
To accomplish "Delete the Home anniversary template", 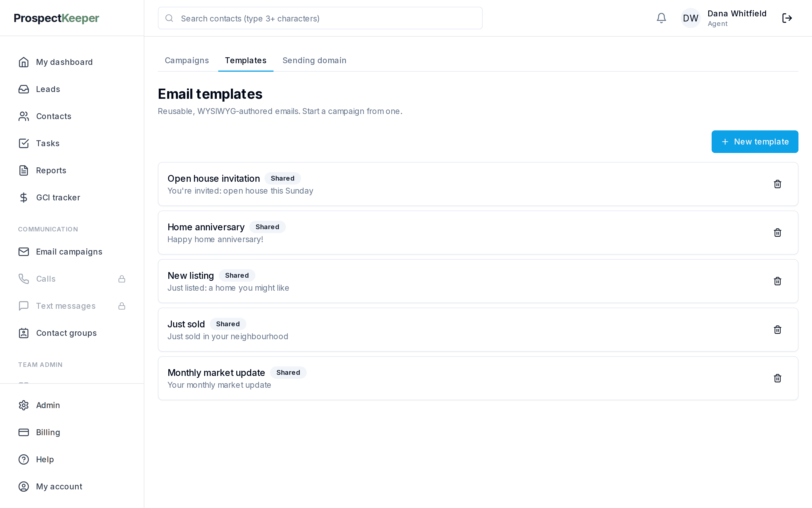I will pyautogui.click(x=777, y=233).
